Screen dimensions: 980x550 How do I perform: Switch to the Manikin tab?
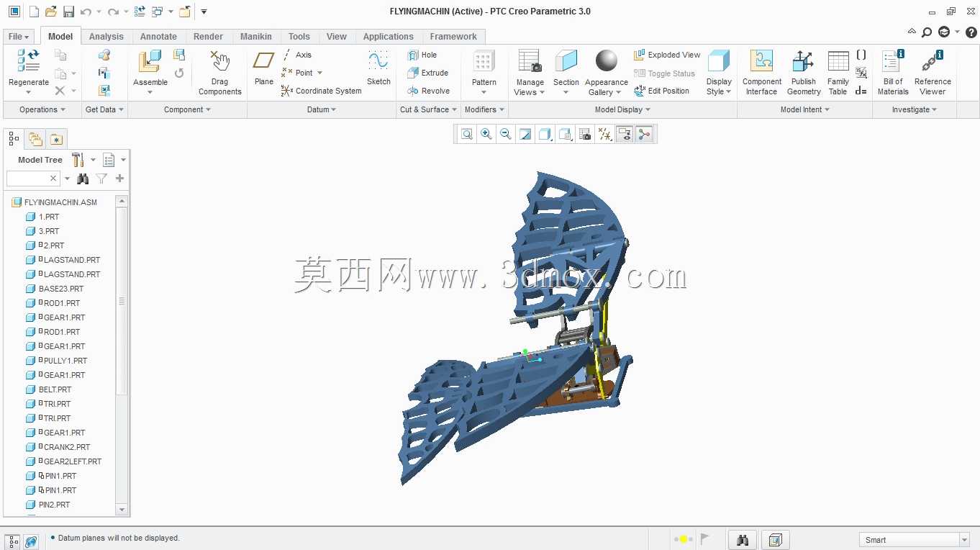256,37
